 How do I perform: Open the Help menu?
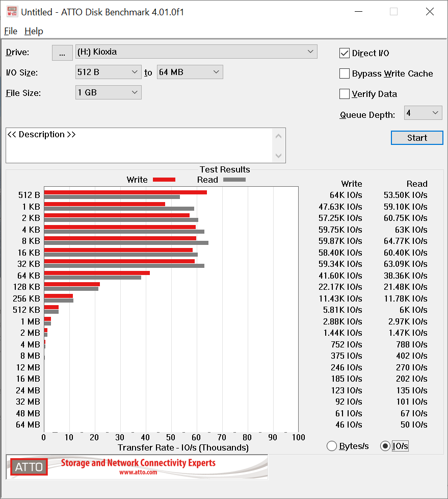(34, 31)
